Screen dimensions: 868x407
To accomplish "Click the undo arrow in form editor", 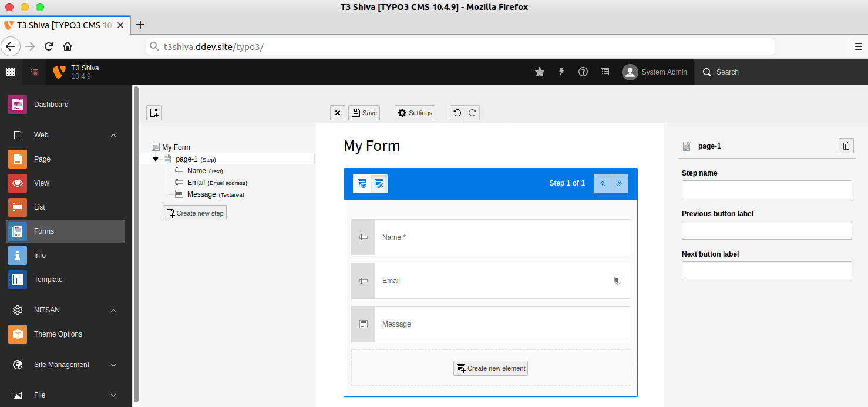I will [457, 113].
